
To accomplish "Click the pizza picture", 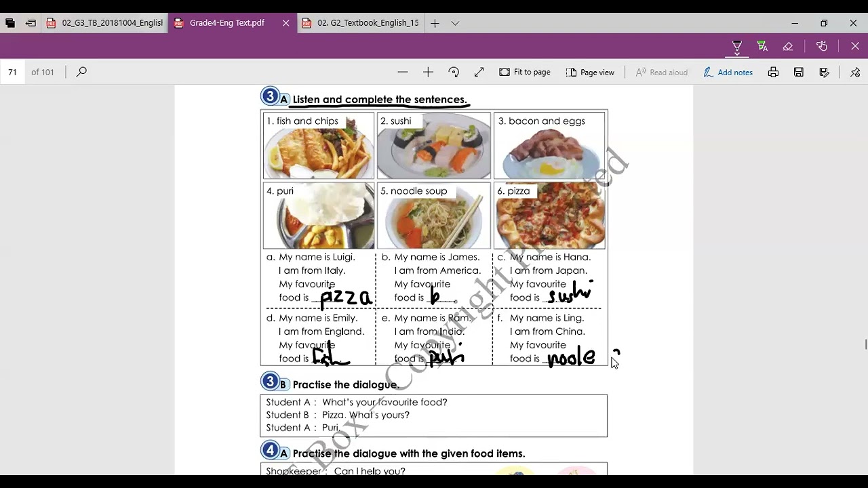I will [x=549, y=216].
